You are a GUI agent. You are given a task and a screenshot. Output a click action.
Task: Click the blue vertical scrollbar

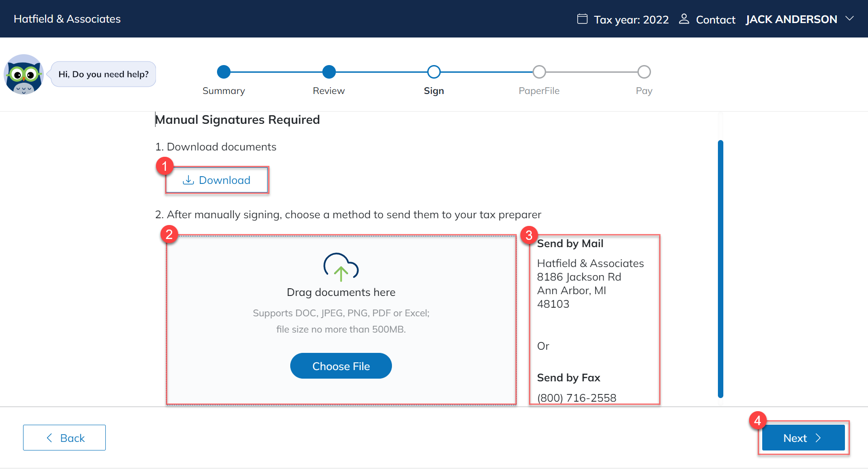coord(720,269)
